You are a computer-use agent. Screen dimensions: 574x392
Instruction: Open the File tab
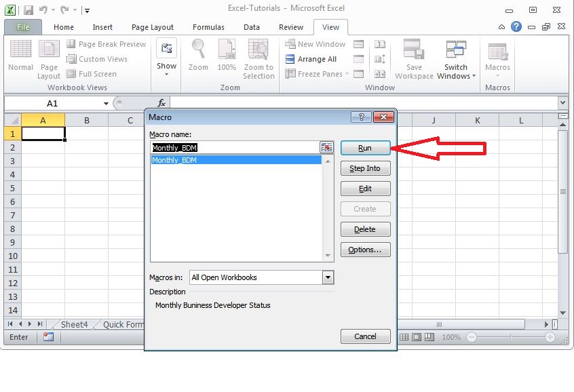tap(22, 27)
